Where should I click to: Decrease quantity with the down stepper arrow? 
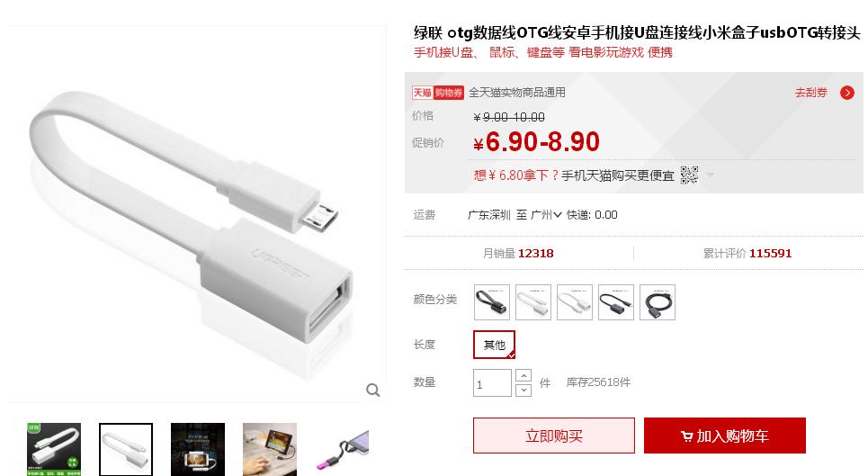pos(523,391)
